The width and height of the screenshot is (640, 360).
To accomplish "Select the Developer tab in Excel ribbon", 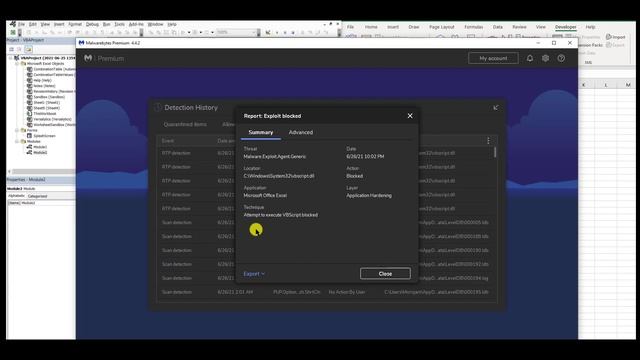I will pyautogui.click(x=565, y=27).
